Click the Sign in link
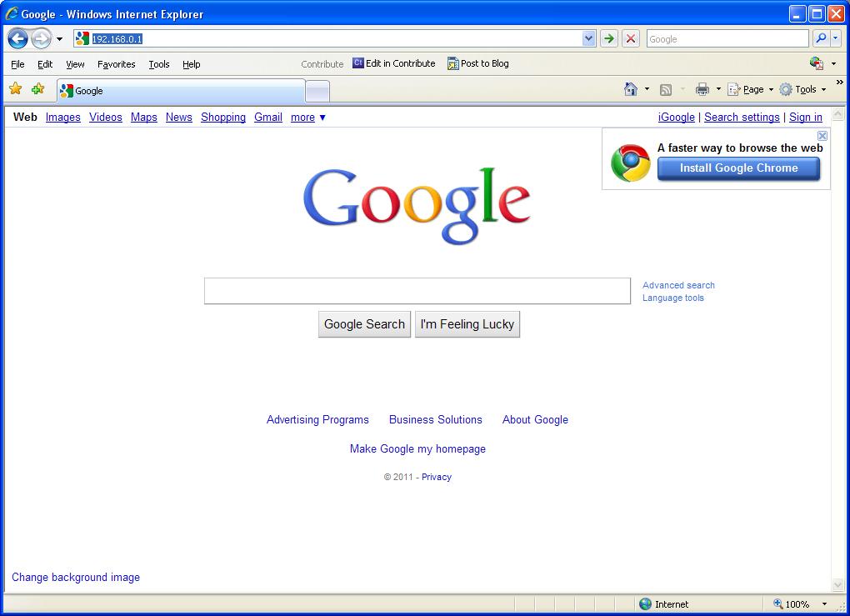 coord(806,118)
